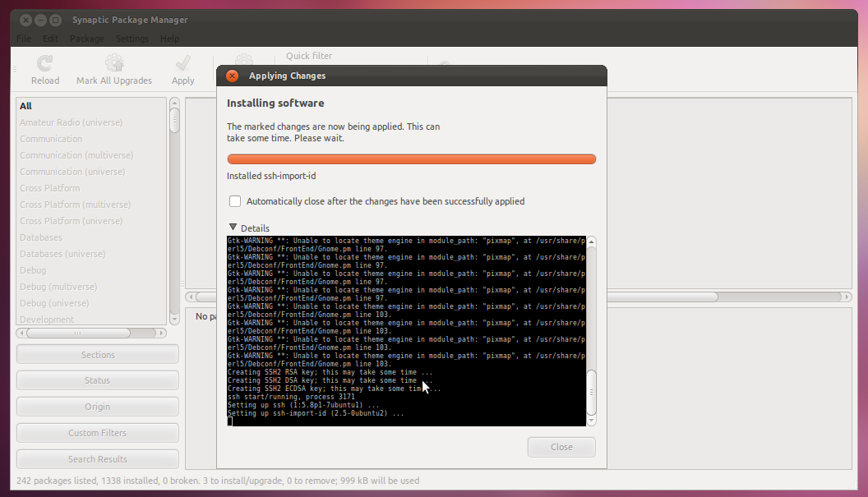Open the Edit menu
This screenshot has height=497, width=868.
coord(51,38)
